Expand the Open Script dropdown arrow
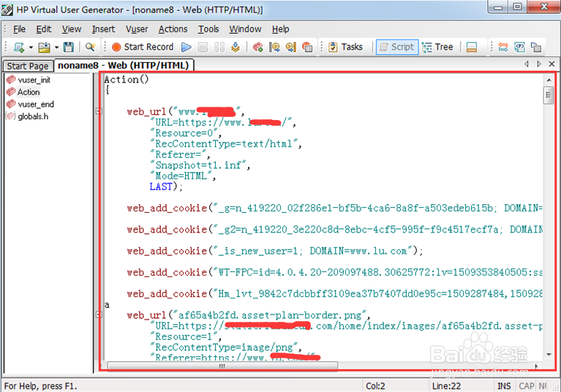 tap(56, 48)
